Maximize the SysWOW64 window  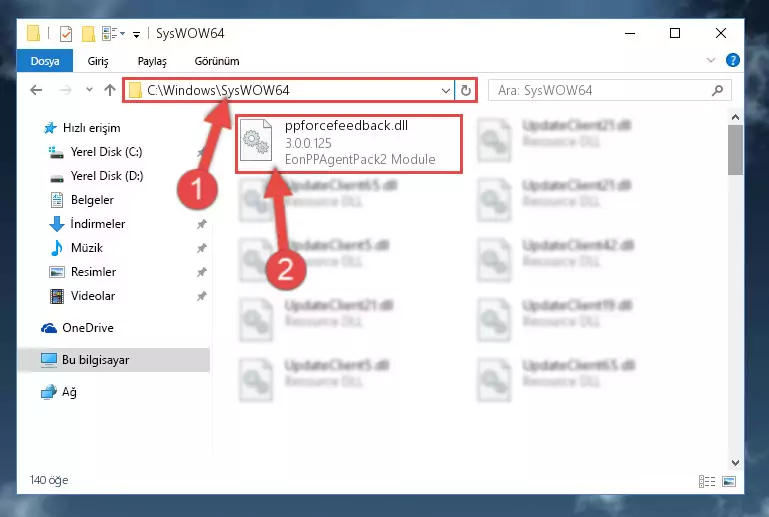coord(675,33)
